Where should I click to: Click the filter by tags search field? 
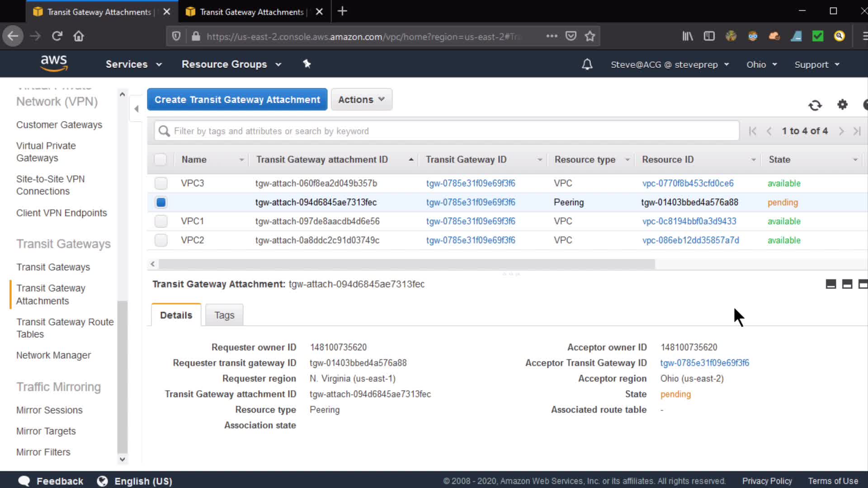[448, 131]
